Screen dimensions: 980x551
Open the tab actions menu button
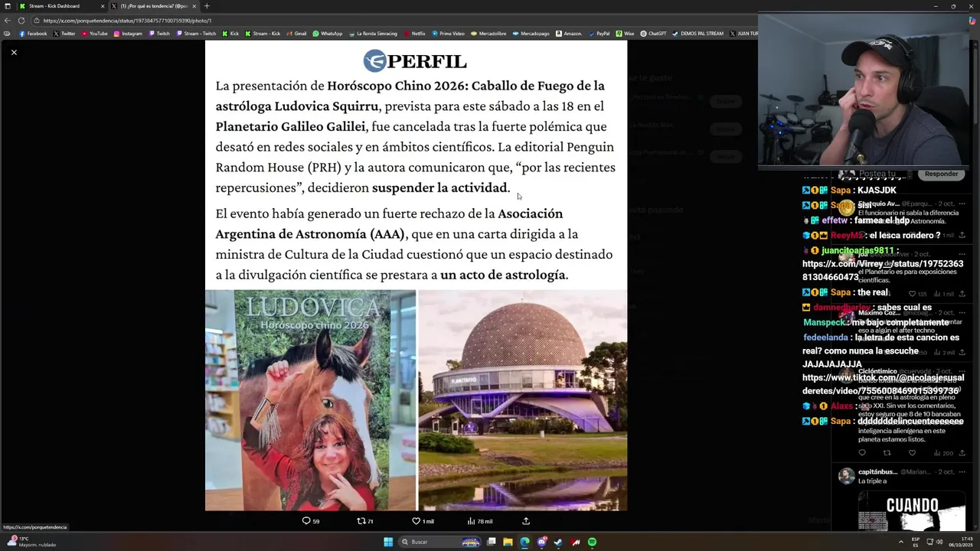tap(7, 6)
